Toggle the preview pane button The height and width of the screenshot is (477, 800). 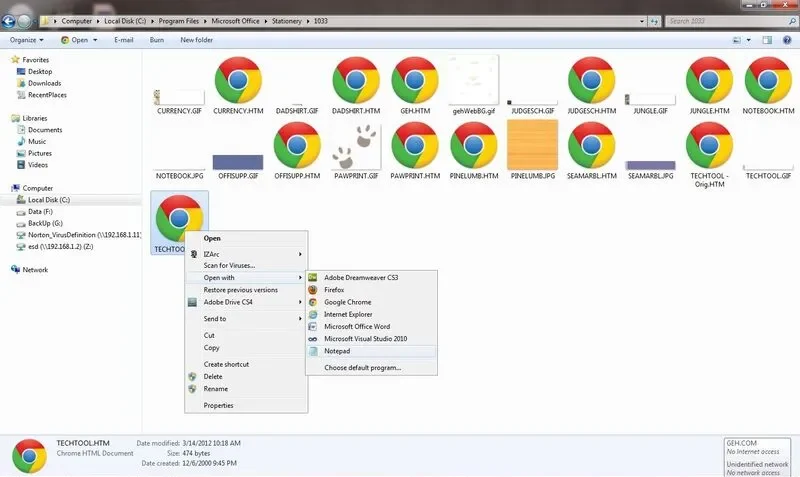pyautogui.click(x=767, y=40)
